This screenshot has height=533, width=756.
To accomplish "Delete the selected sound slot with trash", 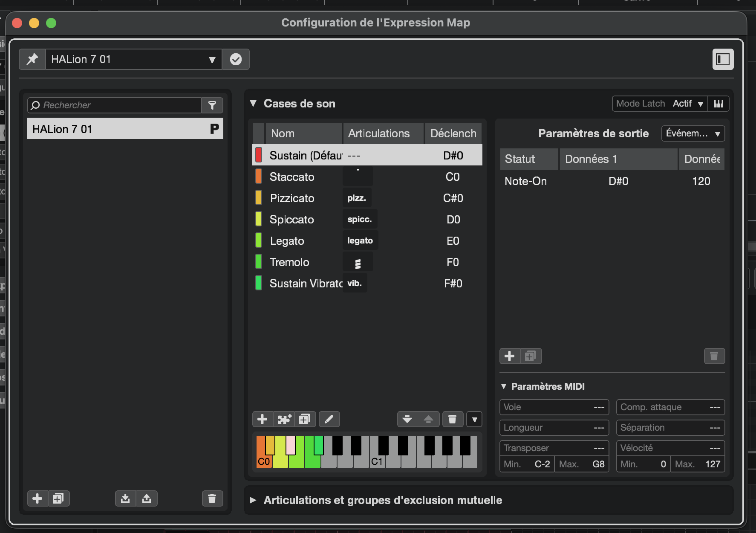I will [x=452, y=419].
